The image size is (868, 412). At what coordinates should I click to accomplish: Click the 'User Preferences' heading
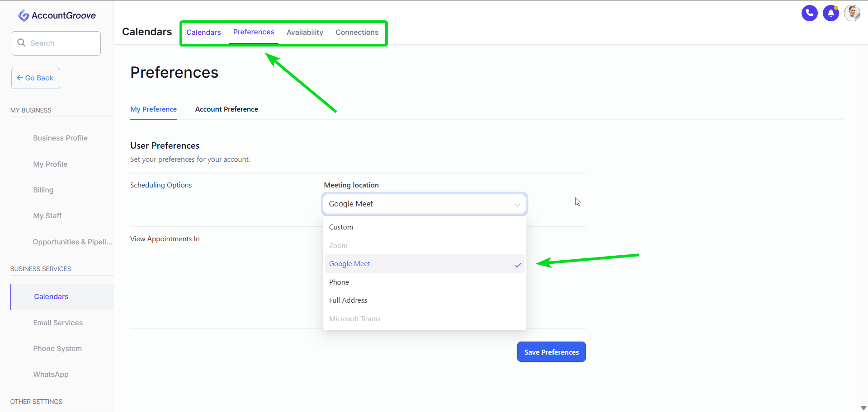pyautogui.click(x=165, y=146)
